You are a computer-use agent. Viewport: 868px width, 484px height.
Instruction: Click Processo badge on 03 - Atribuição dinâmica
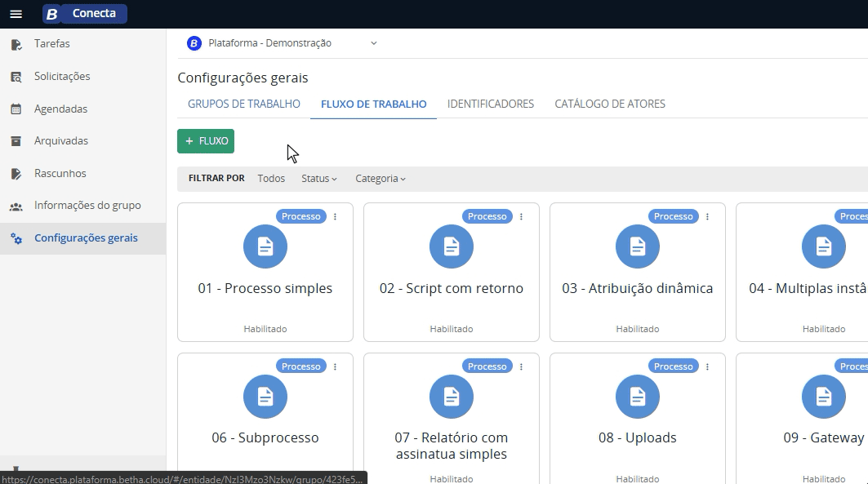pyautogui.click(x=673, y=217)
